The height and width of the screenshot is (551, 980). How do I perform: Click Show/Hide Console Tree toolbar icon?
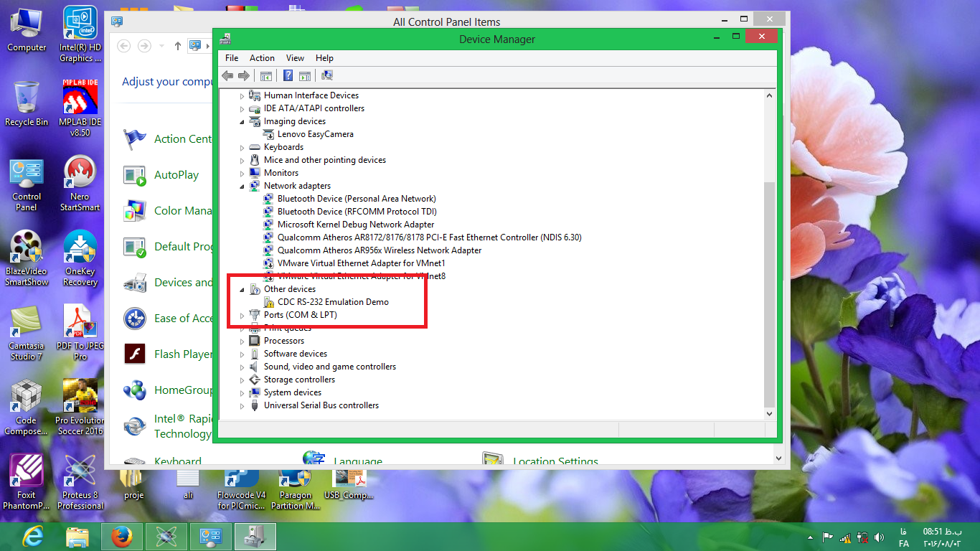[x=266, y=75]
